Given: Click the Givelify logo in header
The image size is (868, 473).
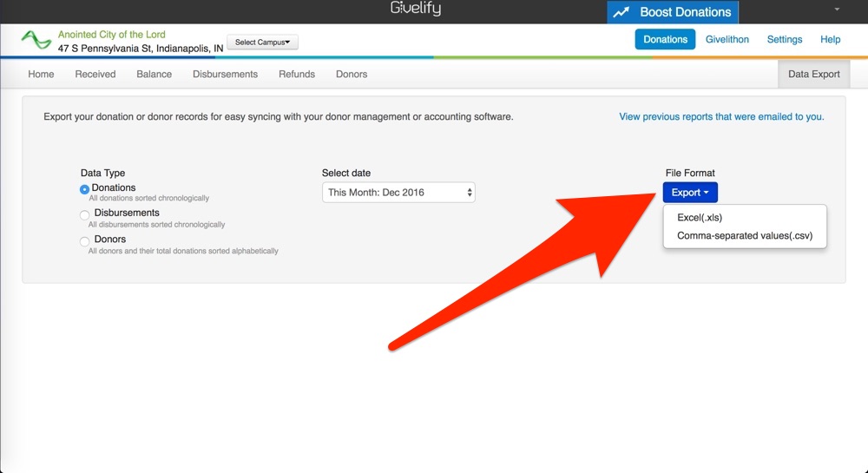Looking at the screenshot, I should click(415, 9).
